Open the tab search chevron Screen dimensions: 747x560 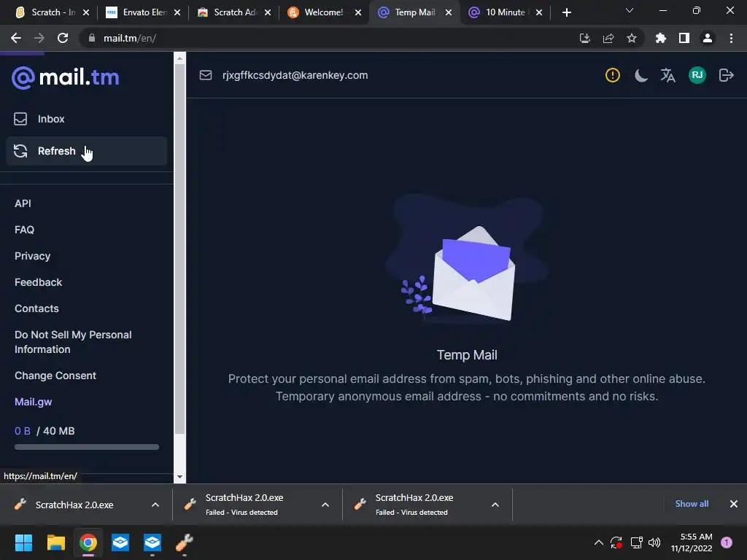point(630,10)
